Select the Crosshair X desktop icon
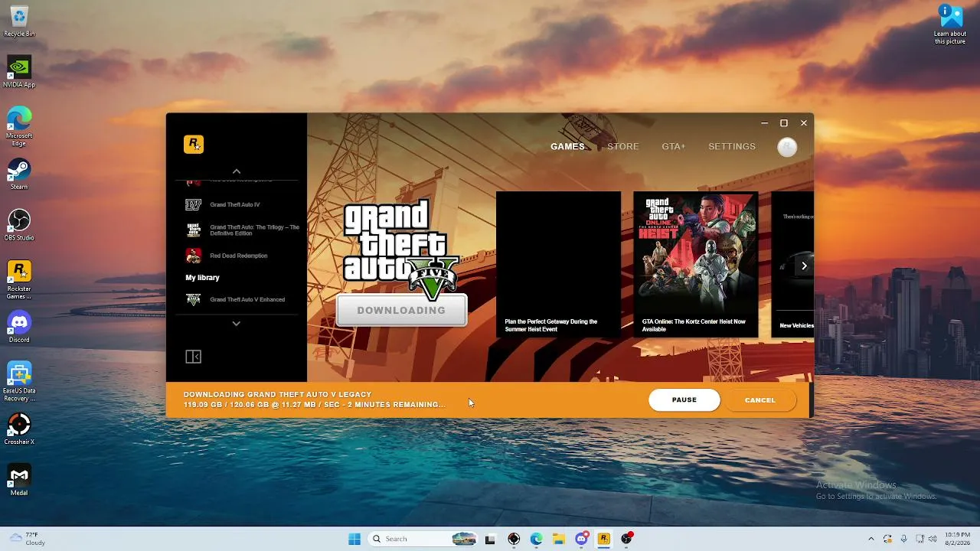This screenshot has width=980, height=551. click(x=19, y=429)
